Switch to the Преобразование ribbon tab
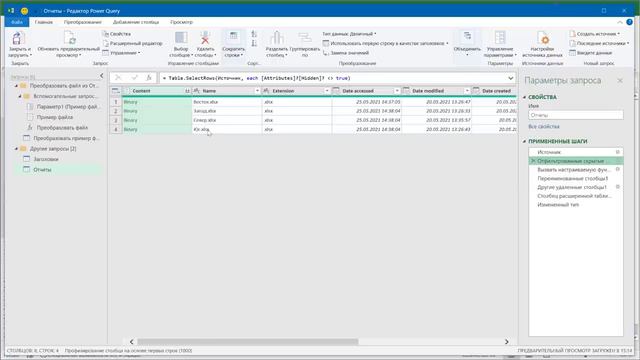The image size is (640, 360). pyautogui.click(x=82, y=22)
